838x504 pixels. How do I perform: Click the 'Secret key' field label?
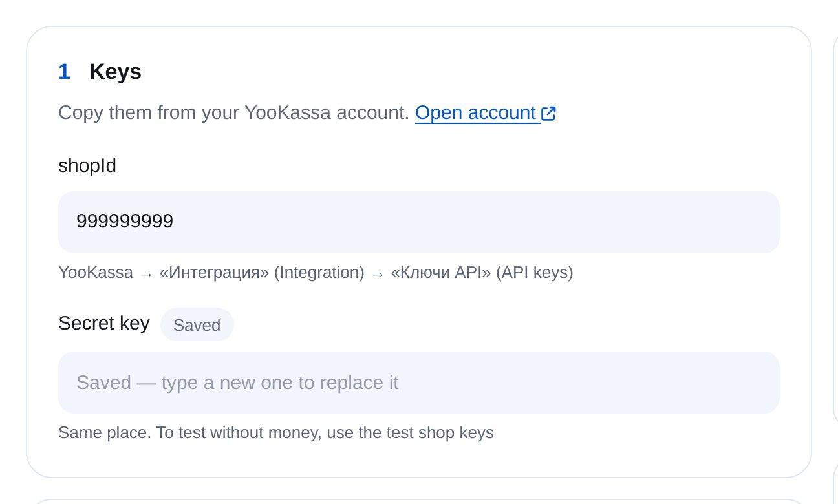104,323
